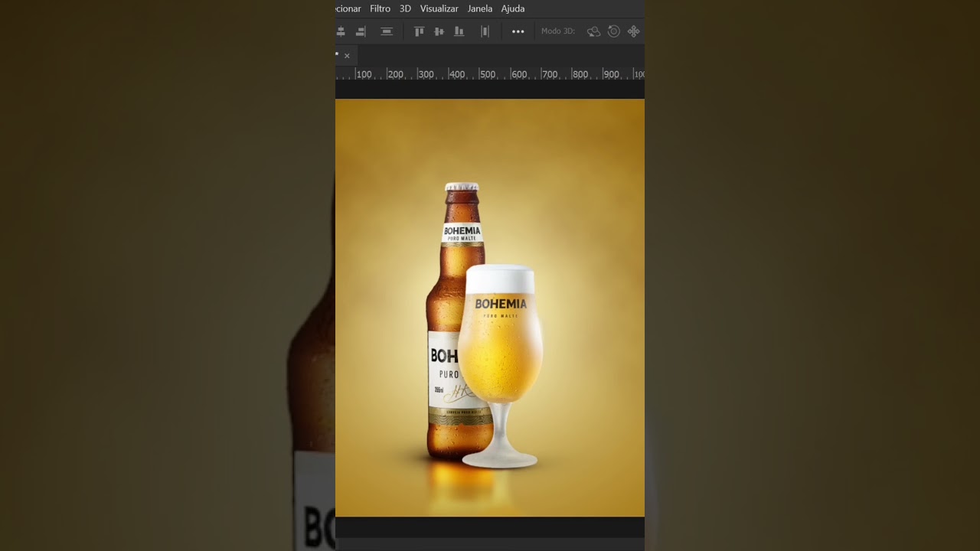The image size is (980, 551).
Task: Open the Visualizar menu
Action: click(439, 8)
